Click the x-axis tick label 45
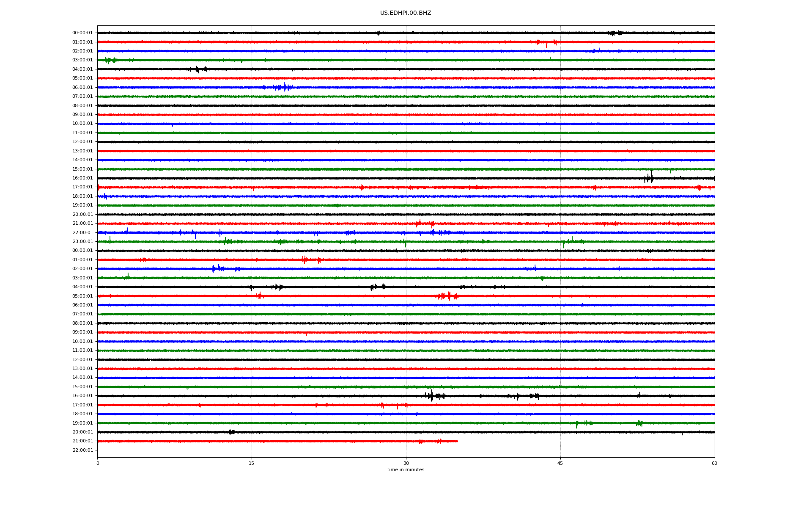812x508 pixels. point(560,463)
